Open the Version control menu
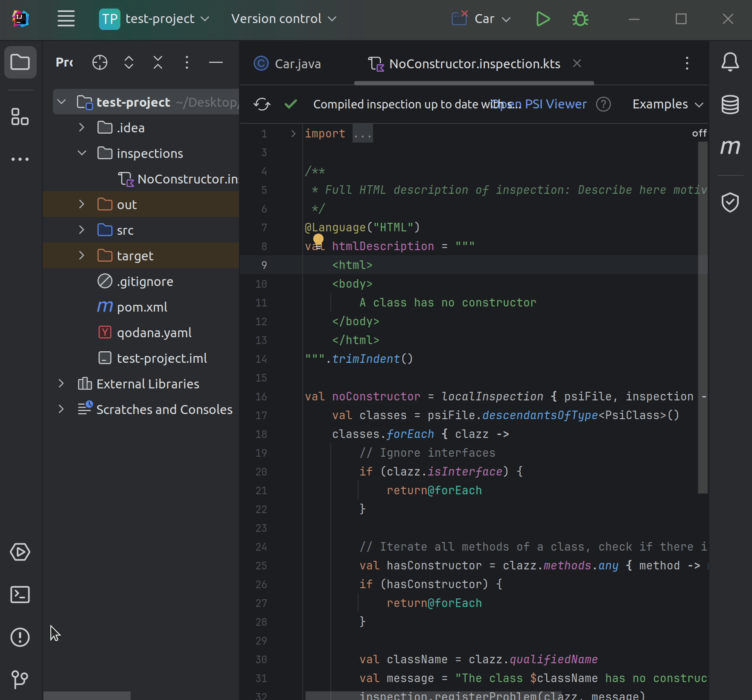This screenshot has height=700, width=752. [283, 19]
